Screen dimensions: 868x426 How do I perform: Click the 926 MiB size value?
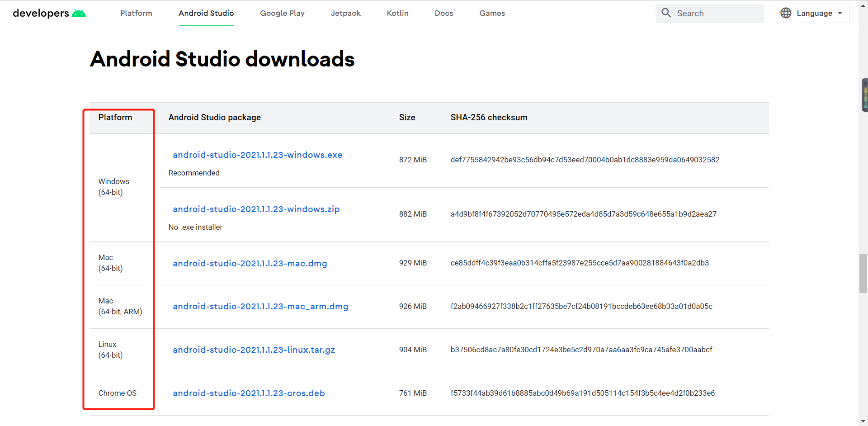tap(413, 306)
